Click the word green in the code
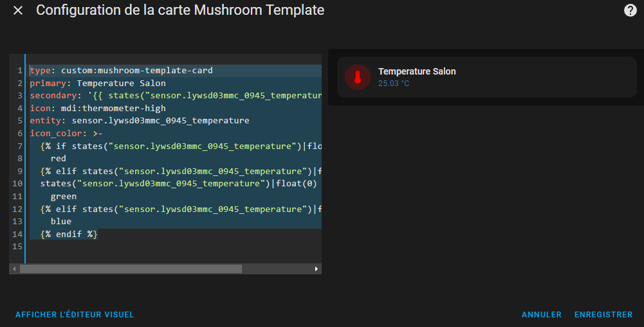The width and height of the screenshot is (644, 327). click(64, 197)
